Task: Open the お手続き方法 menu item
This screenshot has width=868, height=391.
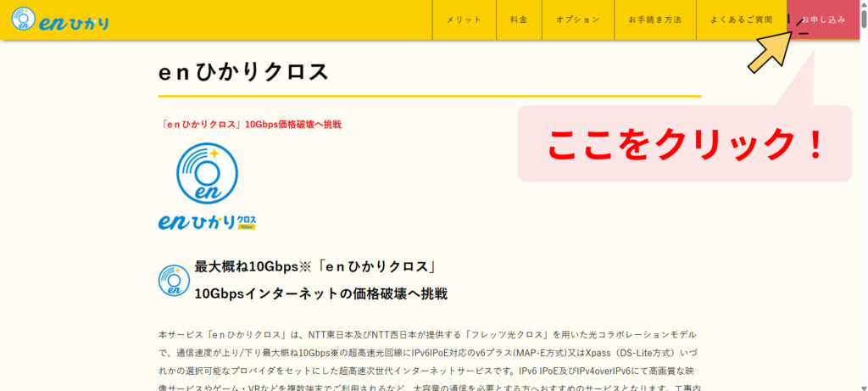Action: point(655,20)
